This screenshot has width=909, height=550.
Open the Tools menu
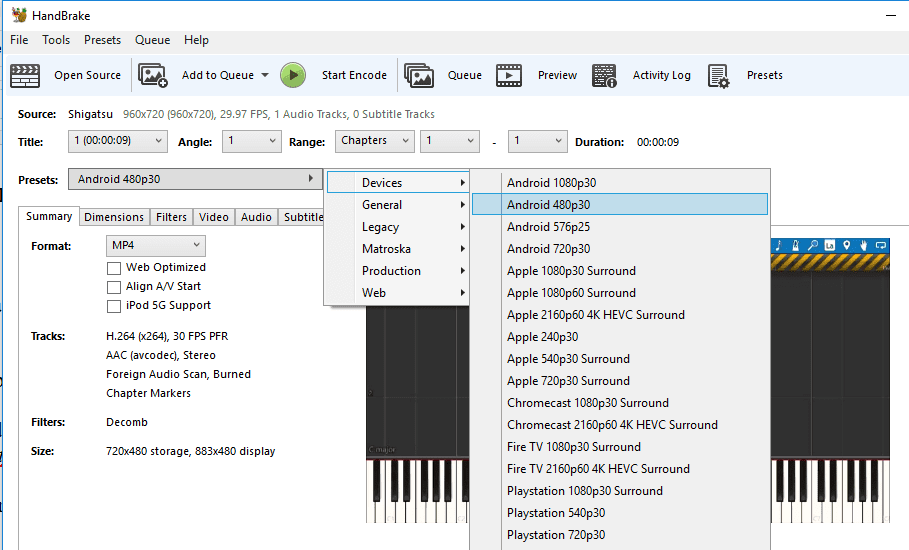click(56, 40)
